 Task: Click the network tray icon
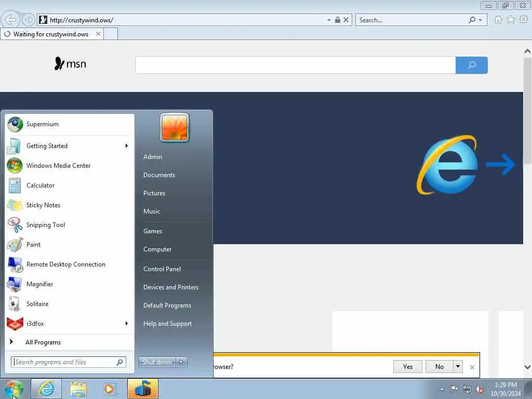(467, 389)
